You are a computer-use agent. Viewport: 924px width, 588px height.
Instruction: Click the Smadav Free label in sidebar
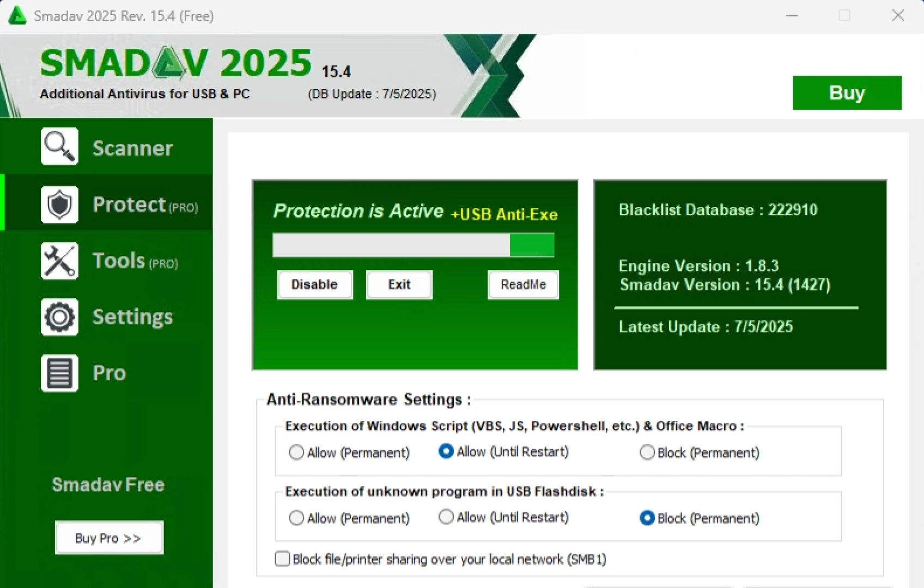click(x=108, y=485)
